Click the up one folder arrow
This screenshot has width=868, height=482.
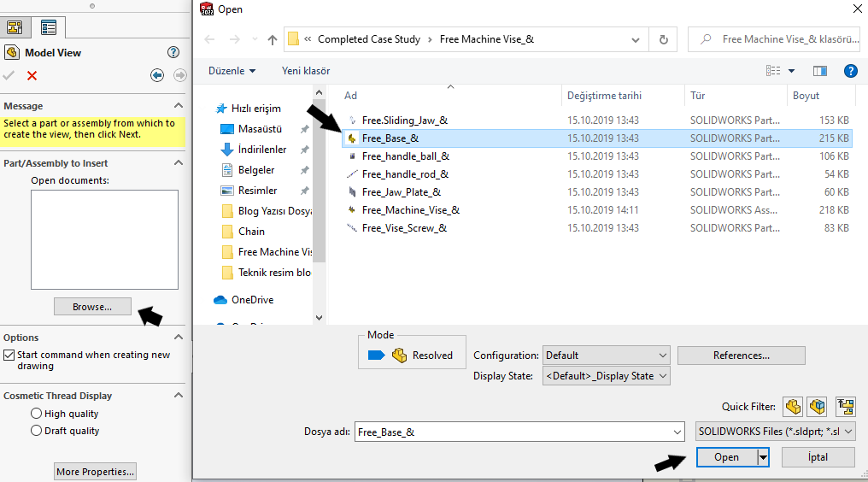[x=273, y=39]
